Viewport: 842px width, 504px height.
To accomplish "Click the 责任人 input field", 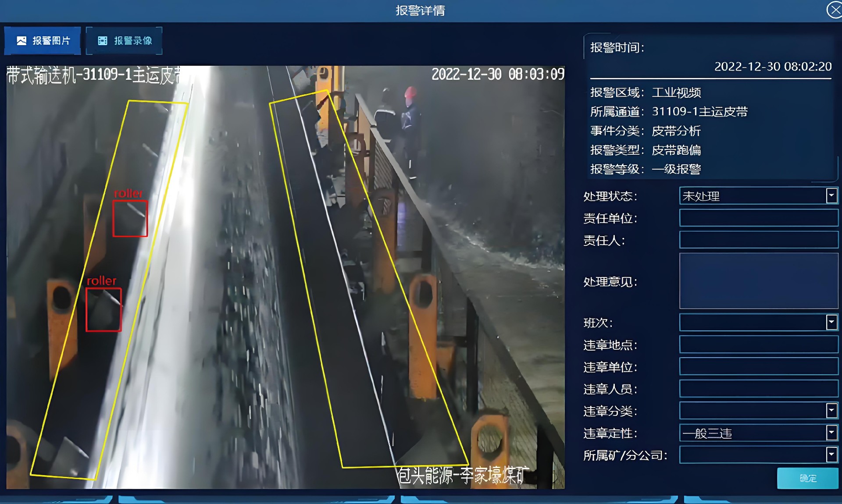I will click(x=758, y=240).
